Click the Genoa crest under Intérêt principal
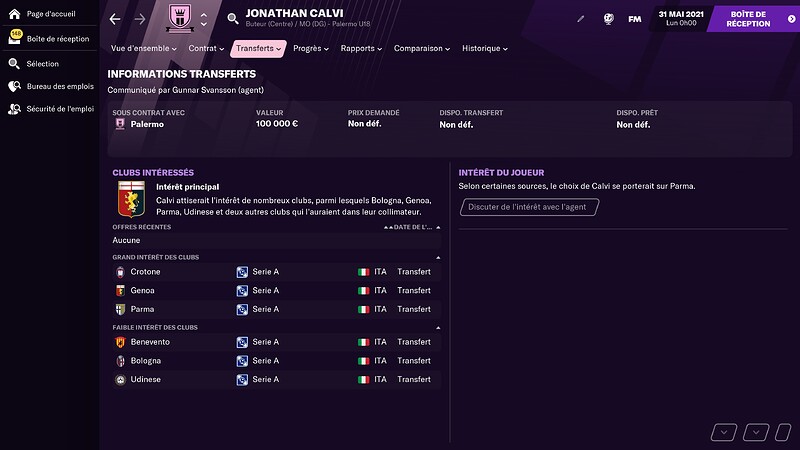This screenshot has width=800, height=450. click(131, 199)
